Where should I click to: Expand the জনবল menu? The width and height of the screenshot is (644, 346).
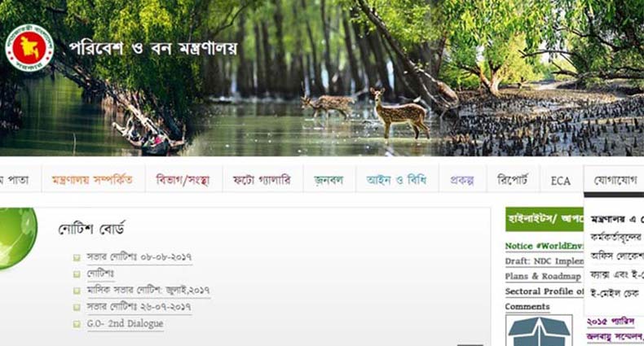click(x=329, y=180)
